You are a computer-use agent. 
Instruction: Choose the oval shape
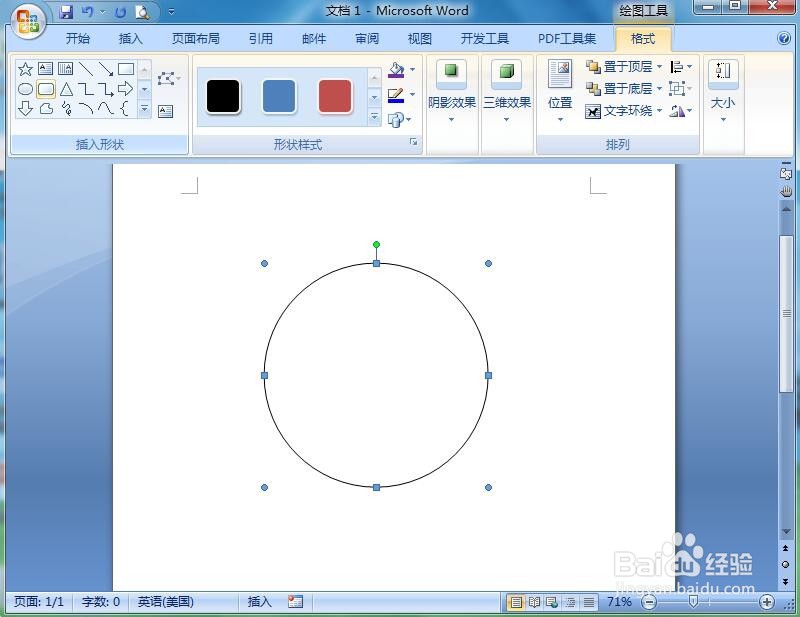(25, 89)
